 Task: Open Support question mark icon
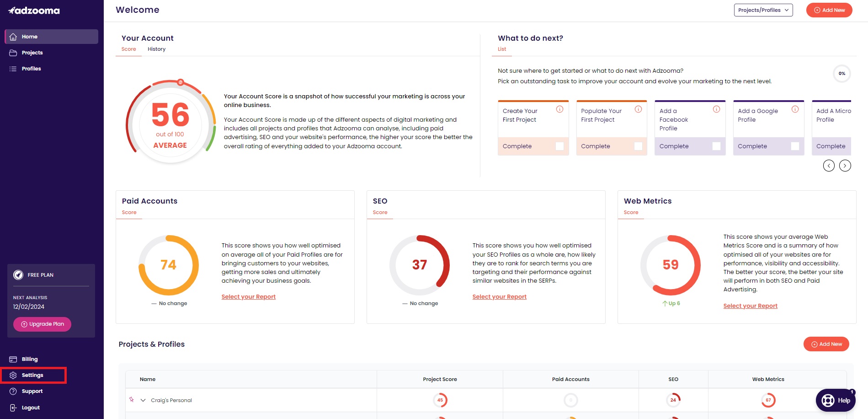(x=13, y=391)
